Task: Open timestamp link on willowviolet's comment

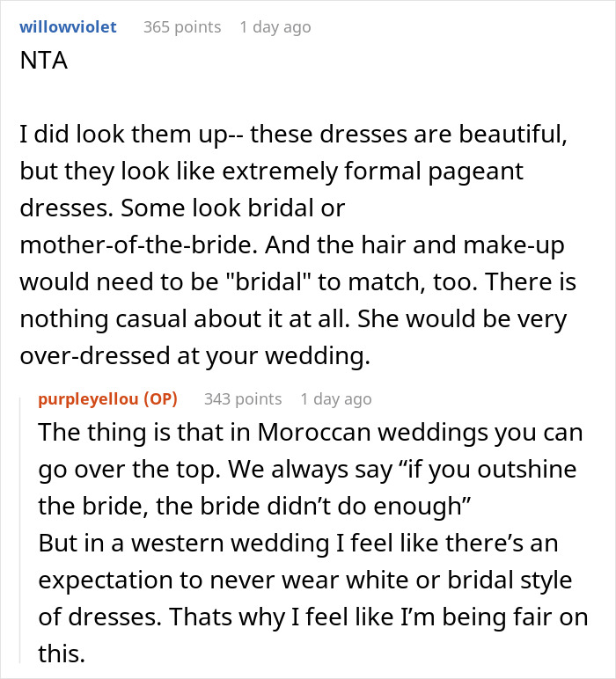Action: [x=275, y=27]
